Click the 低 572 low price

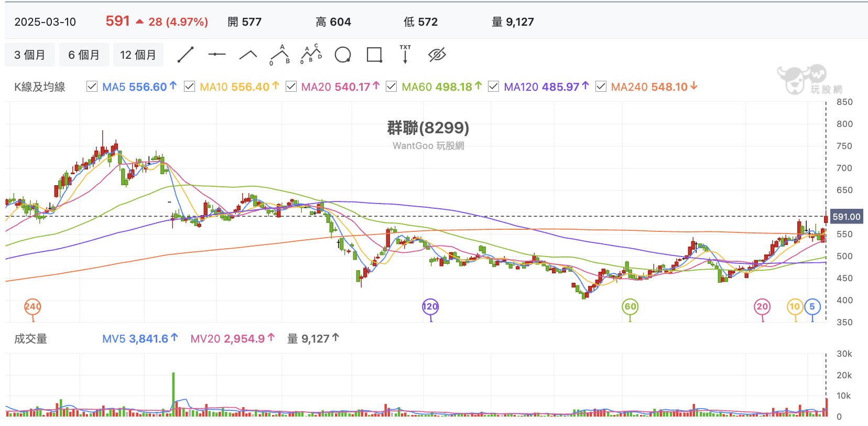tap(420, 22)
